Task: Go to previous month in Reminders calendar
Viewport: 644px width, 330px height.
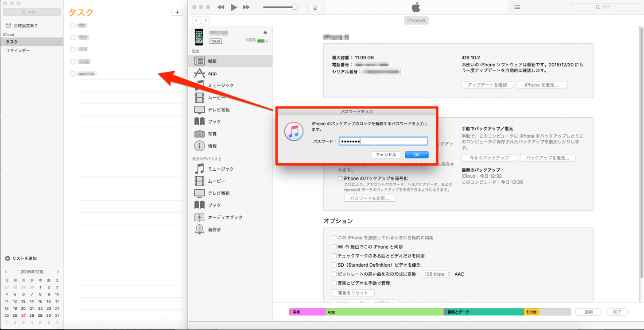Action: click(x=6, y=272)
